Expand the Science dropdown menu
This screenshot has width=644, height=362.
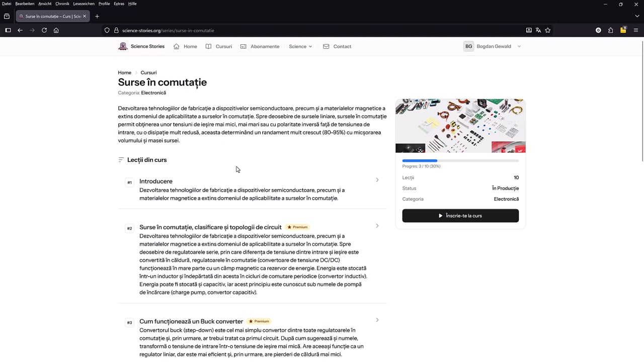coord(300,46)
